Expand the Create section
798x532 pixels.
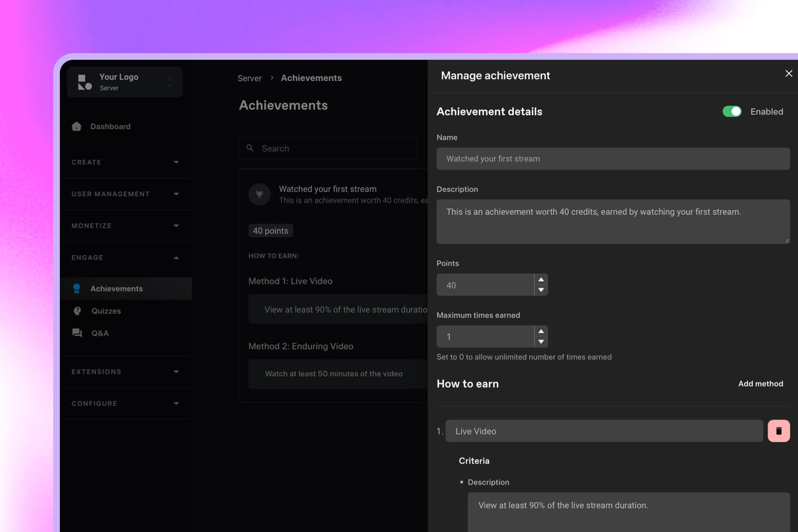[x=125, y=162]
